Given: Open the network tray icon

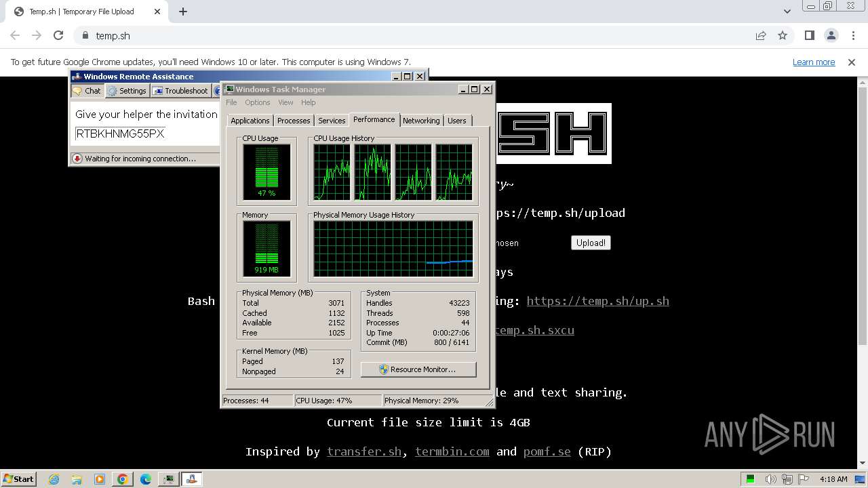Looking at the screenshot, I should (787, 479).
